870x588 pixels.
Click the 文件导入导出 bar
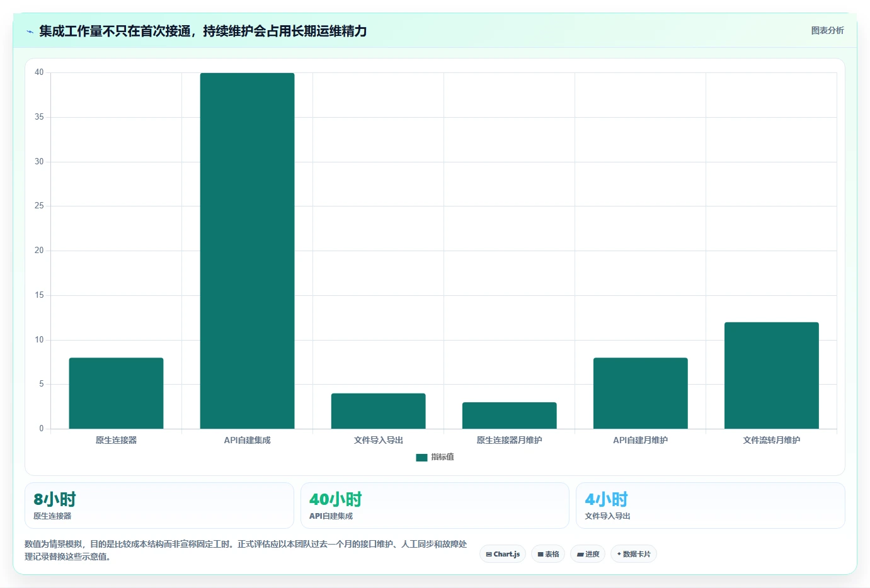pos(378,411)
